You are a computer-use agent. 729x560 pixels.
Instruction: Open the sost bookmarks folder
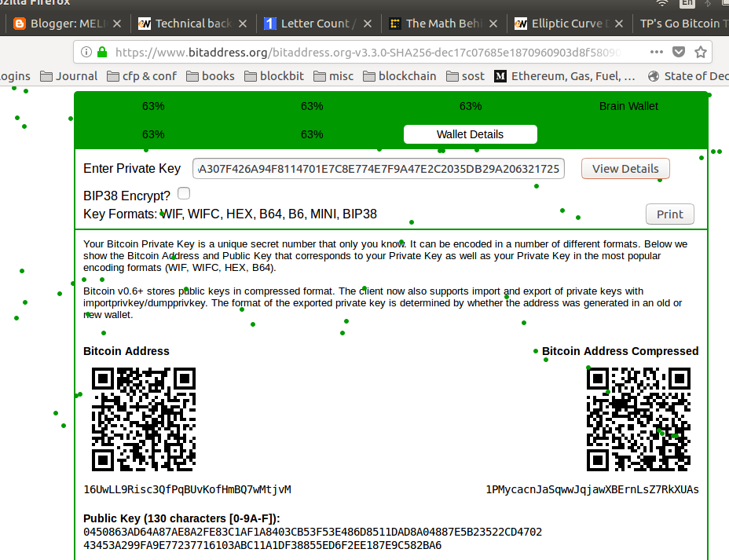pos(465,75)
